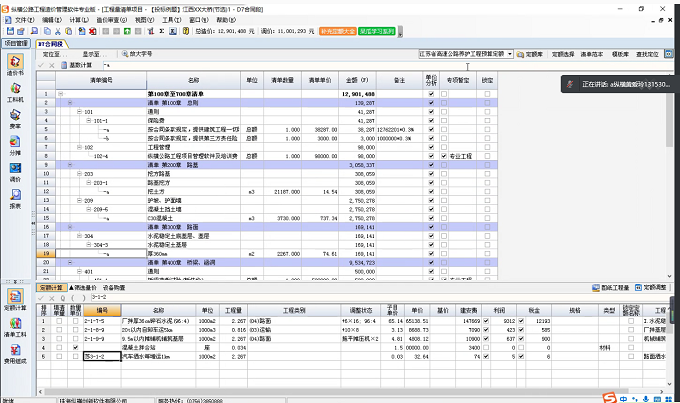Screen dimensions: 680x403
Task: Open the 计算 menu
Action: tap(79, 20)
